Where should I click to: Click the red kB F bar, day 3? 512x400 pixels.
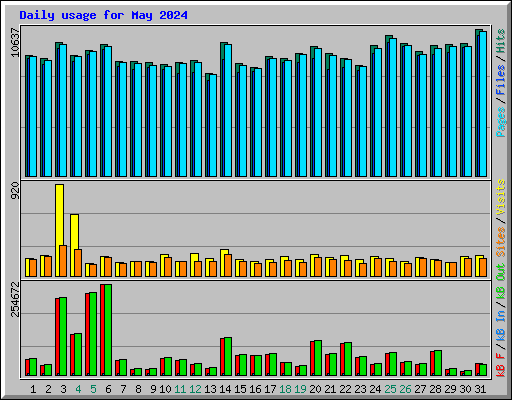pos(57,337)
